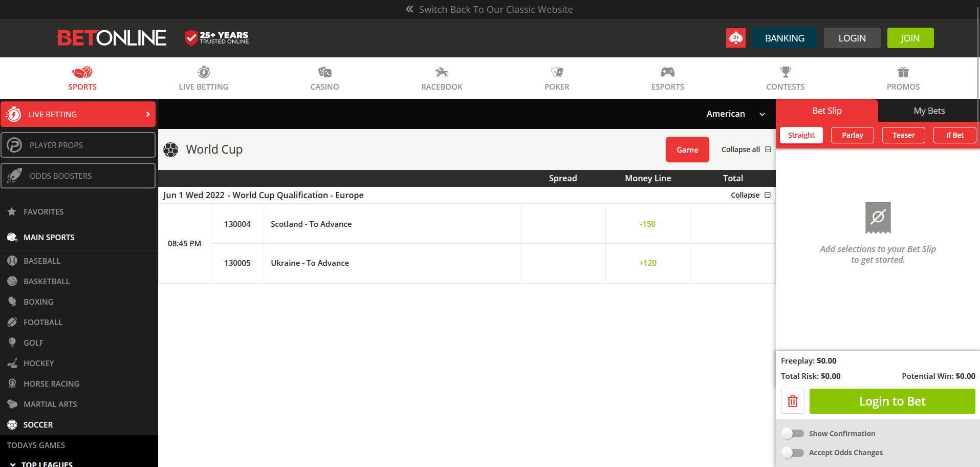Collapse all World Cup sections

pos(746,150)
